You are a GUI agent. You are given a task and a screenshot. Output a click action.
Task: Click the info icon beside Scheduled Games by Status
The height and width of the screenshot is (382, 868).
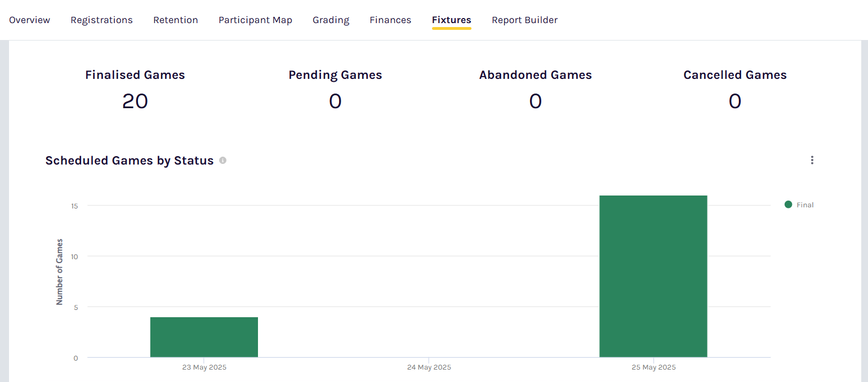(223, 161)
